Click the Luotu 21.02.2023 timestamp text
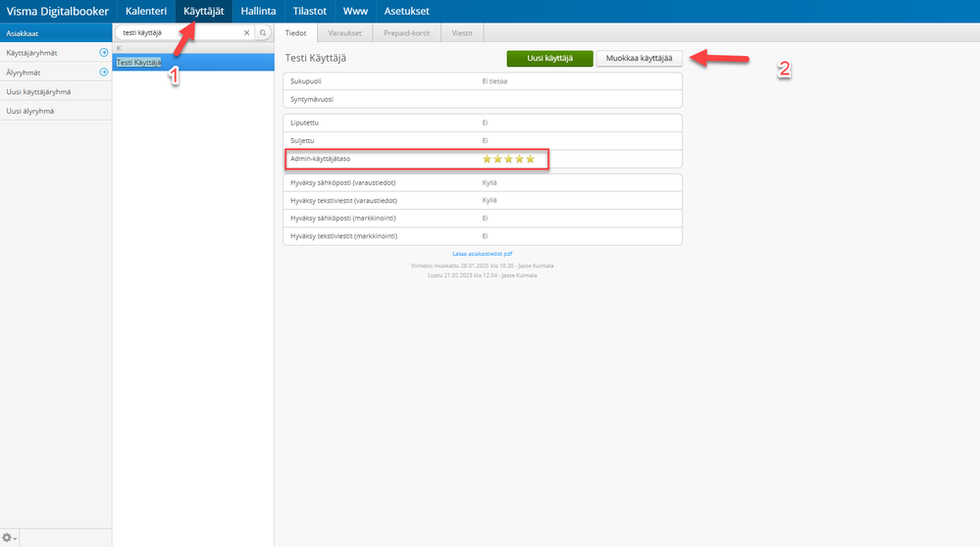Viewport: 980px width, 547px height. 482,275
